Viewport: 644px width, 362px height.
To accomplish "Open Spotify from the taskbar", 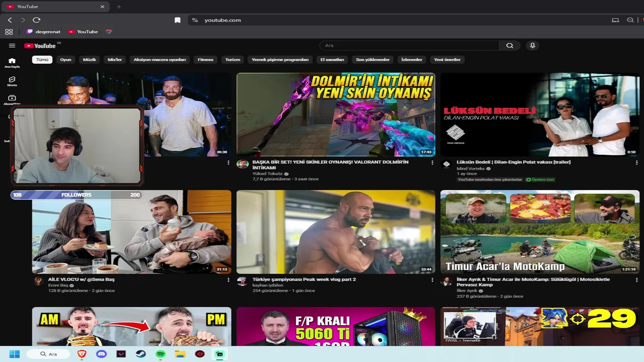I will pos(160,354).
